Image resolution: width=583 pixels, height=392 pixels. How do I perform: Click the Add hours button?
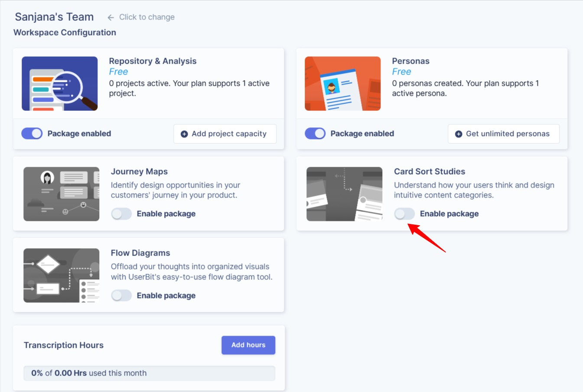tap(248, 345)
